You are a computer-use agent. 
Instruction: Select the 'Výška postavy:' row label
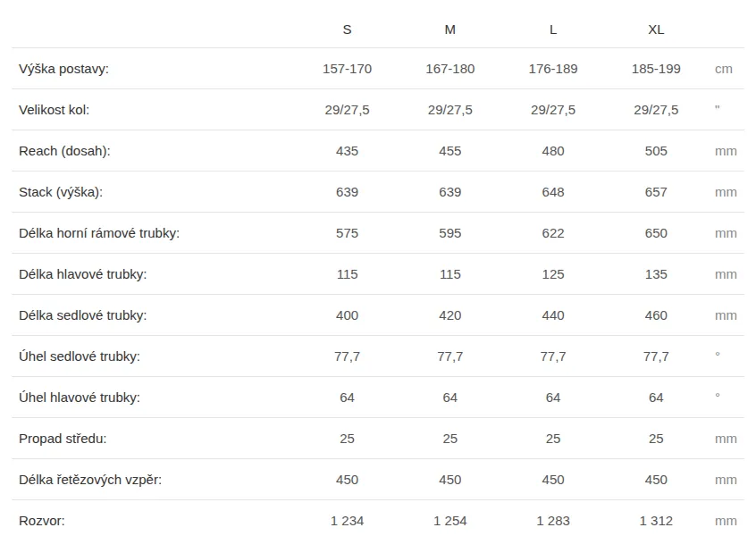click(x=63, y=69)
